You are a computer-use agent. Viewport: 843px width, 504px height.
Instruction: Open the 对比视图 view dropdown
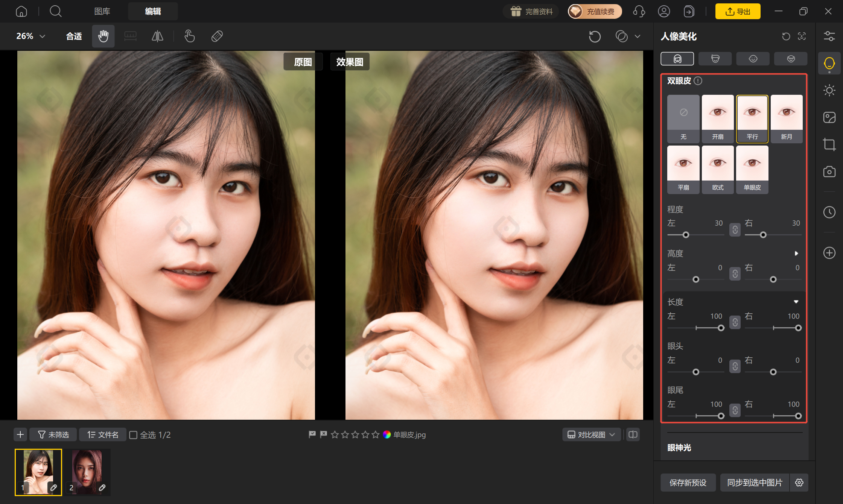tap(591, 435)
